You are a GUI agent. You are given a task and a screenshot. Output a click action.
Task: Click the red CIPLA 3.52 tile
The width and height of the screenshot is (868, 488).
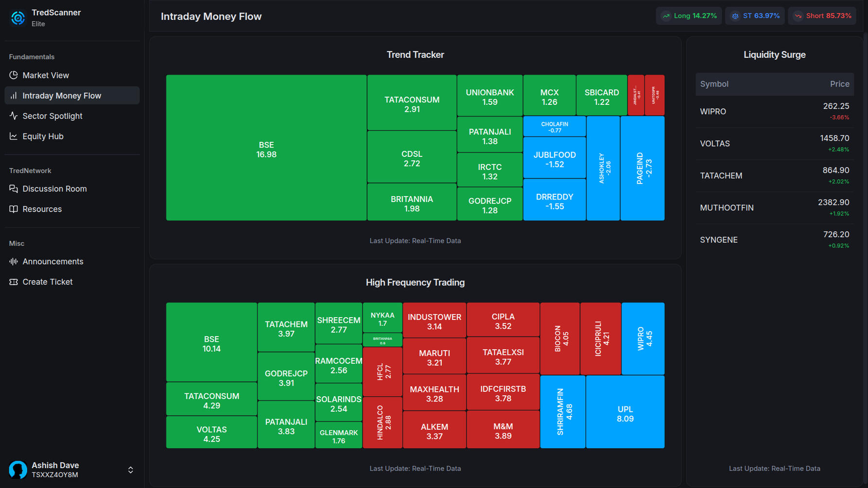(x=503, y=320)
